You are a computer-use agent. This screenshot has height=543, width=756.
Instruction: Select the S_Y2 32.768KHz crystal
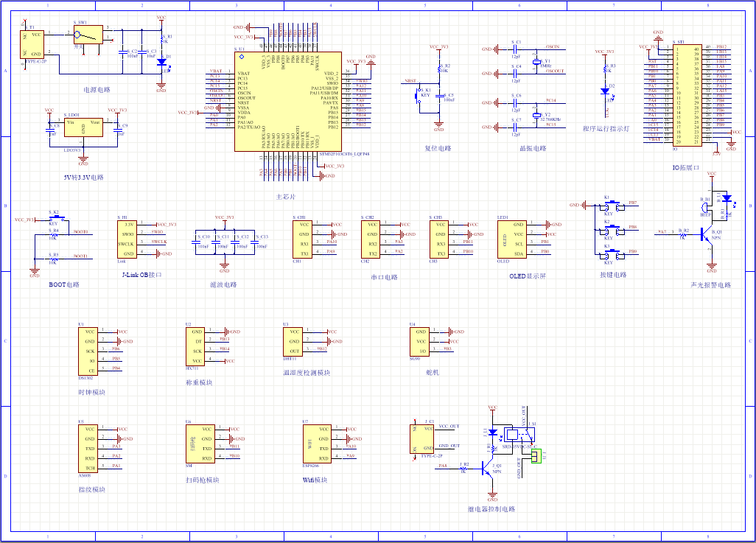tap(536, 116)
